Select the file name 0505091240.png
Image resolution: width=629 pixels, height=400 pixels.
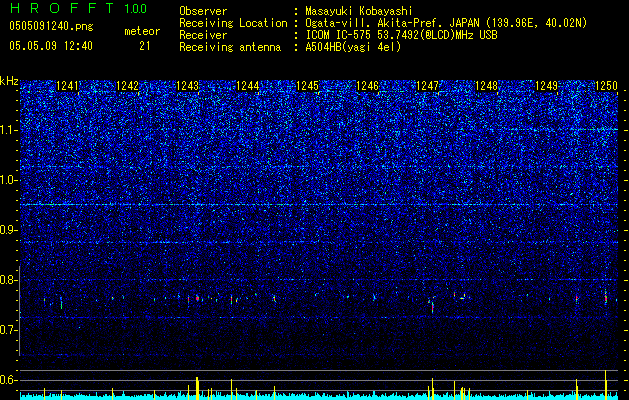click(51, 26)
